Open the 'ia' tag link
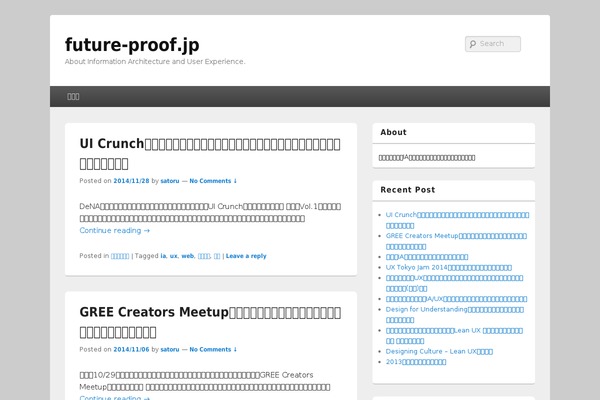The width and height of the screenshot is (600, 400). coord(163,256)
